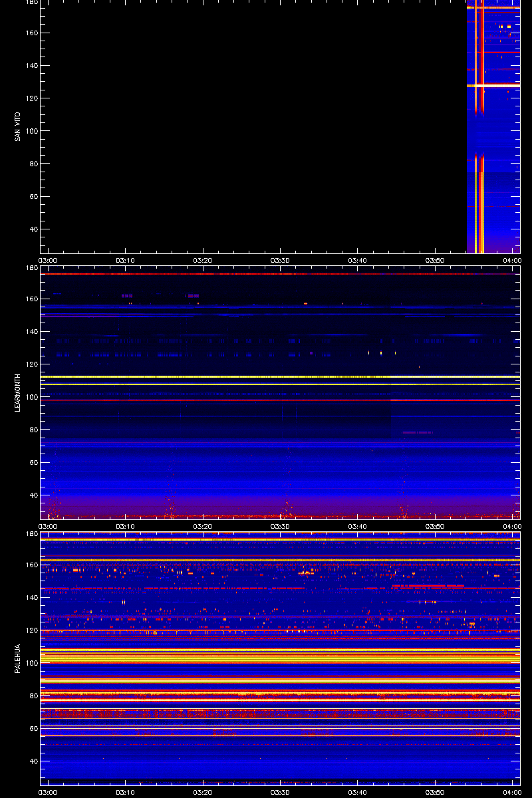Click the 40 frequency tick on Learmonth axis
Image resolution: width=532 pixels, height=798 pixels.
(33, 495)
